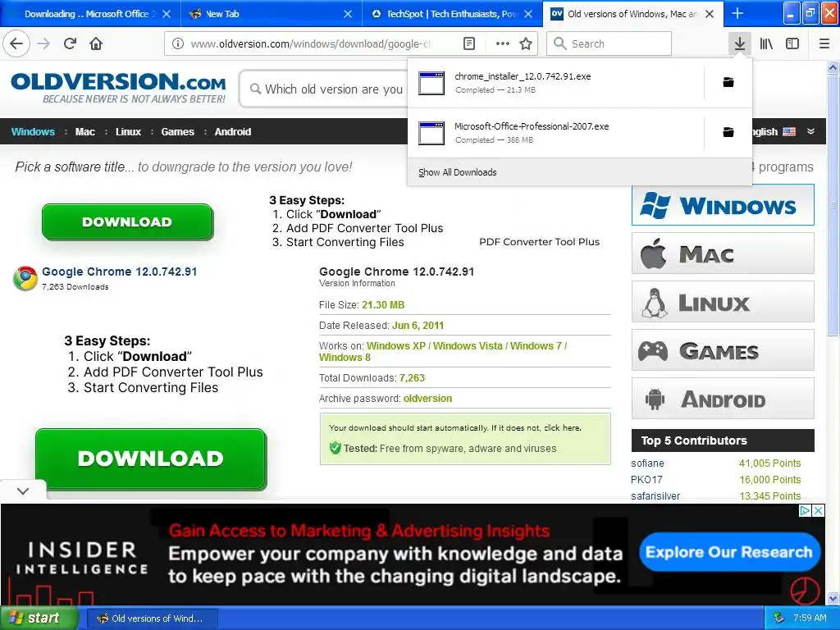840x630 pixels.
Task: Focus the Firefox Search box
Action: pyautogui.click(x=609, y=43)
